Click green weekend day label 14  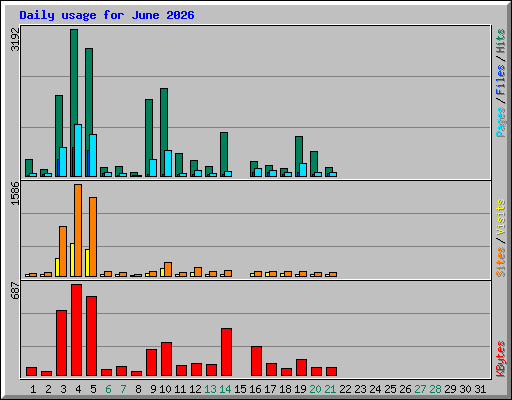pyautogui.click(x=225, y=389)
